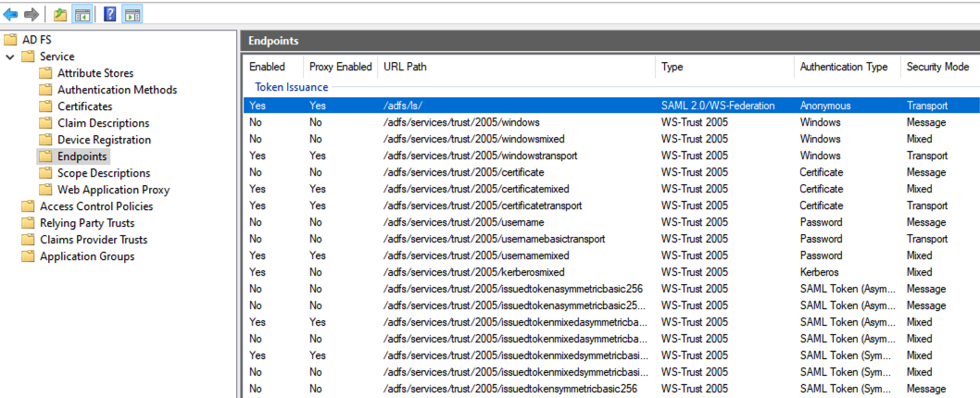
Task: Click the Certificates folder icon in tree
Action: (45, 106)
